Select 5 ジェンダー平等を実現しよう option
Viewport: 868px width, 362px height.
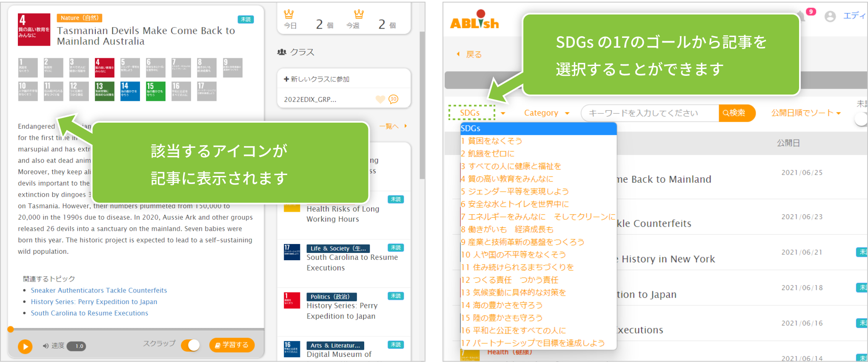coord(538,192)
